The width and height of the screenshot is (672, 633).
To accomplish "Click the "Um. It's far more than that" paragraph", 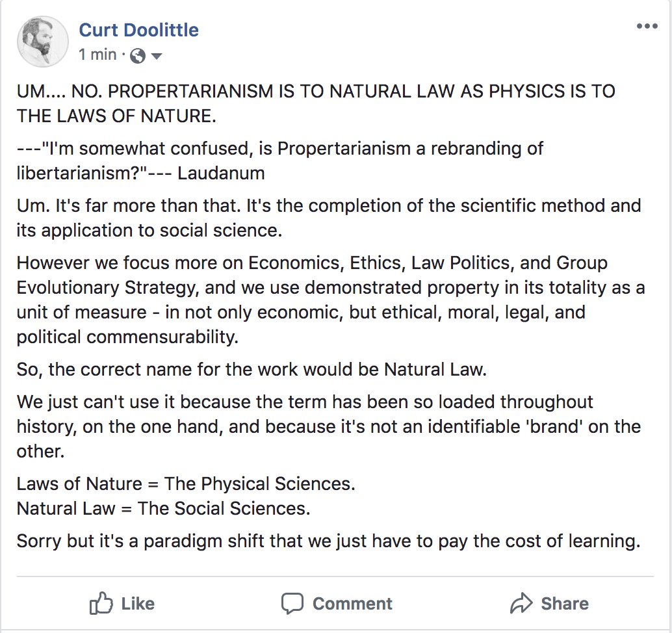I will tap(329, 218).
